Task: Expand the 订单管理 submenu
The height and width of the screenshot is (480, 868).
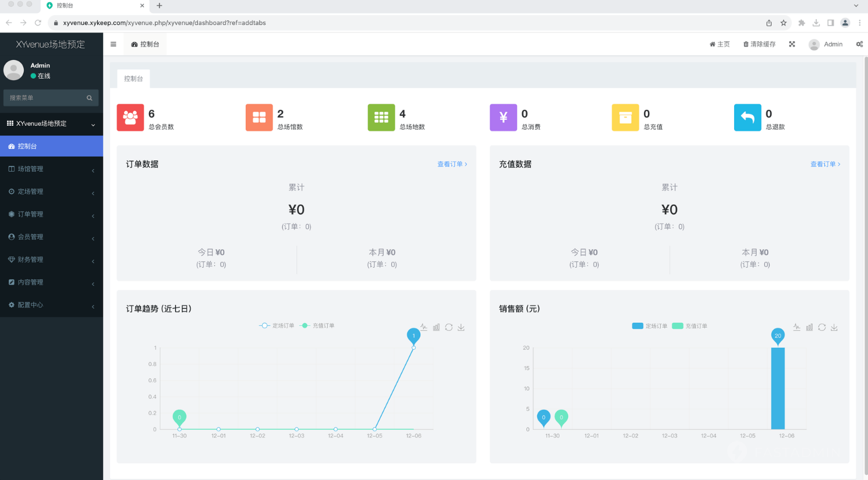Action: [x=51, y=214]
